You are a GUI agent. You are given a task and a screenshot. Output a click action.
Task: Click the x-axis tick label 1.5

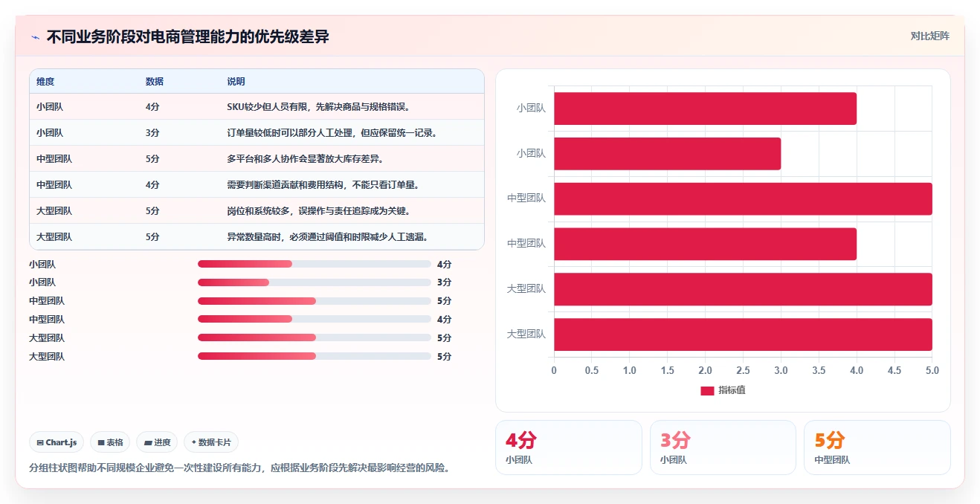[668, 370]
